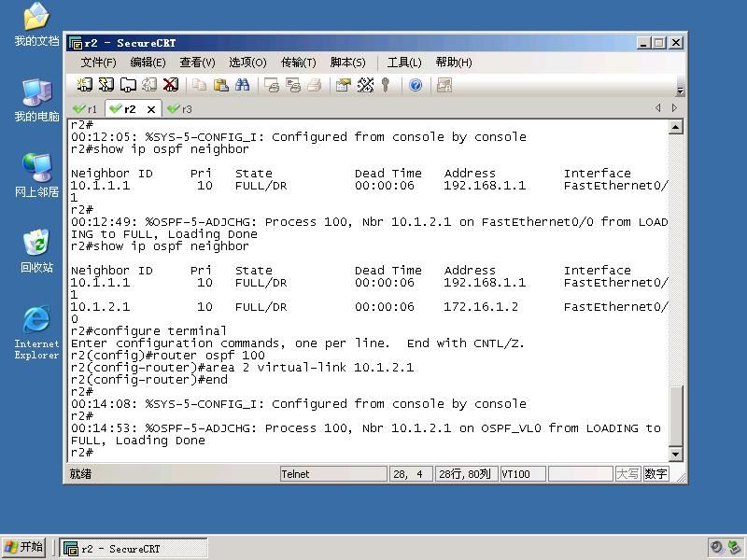Viewport: 747px width, 560px height.
Task: Open Help blue question mark icon
Action: coord(416,85)
